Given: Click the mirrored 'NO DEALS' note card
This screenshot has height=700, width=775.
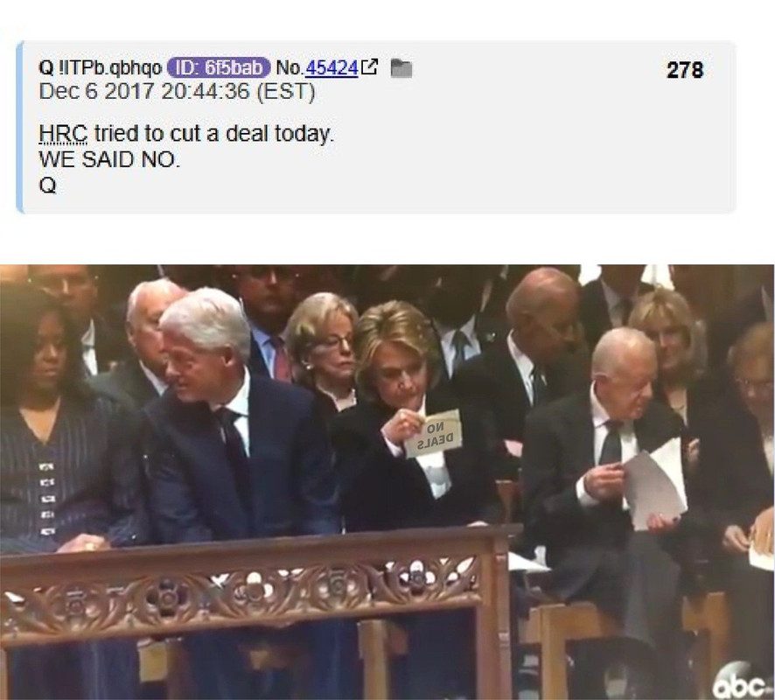Looking at the screenshot, I should click(434, 433).
